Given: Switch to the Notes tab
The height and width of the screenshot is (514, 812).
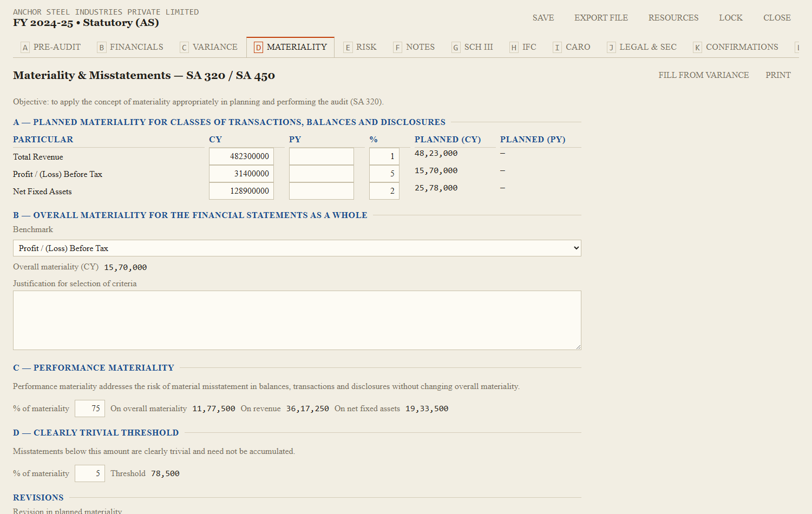Looking at the screenshot, I should click(414, 47).
